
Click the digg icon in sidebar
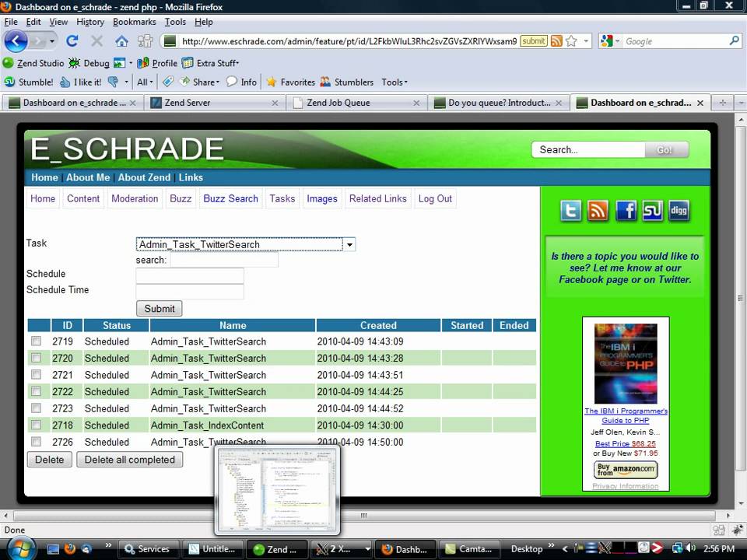click(679, 211)
